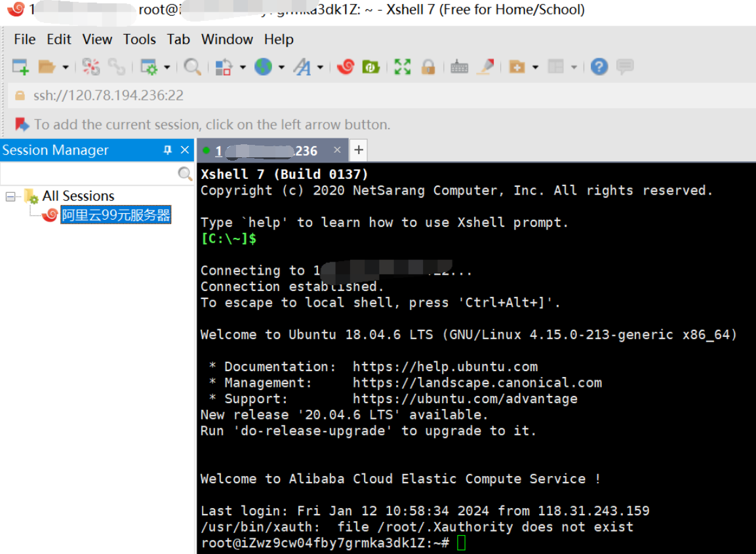Click the color scheme icon in toolbar
Viewport: 756px width, 554px height.
[x=224, y=67]
